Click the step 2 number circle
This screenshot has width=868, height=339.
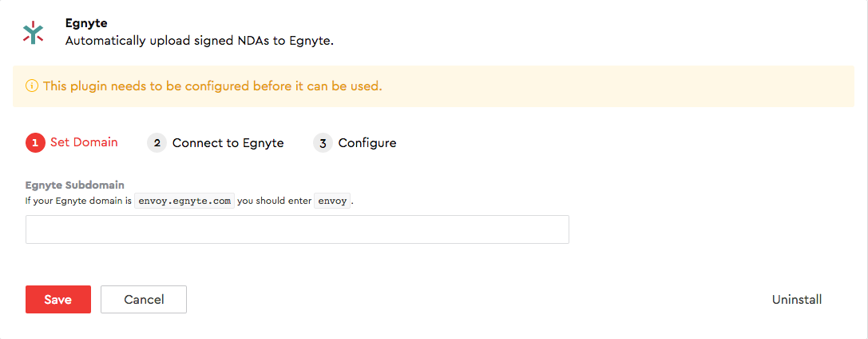(x=157, y=143)
